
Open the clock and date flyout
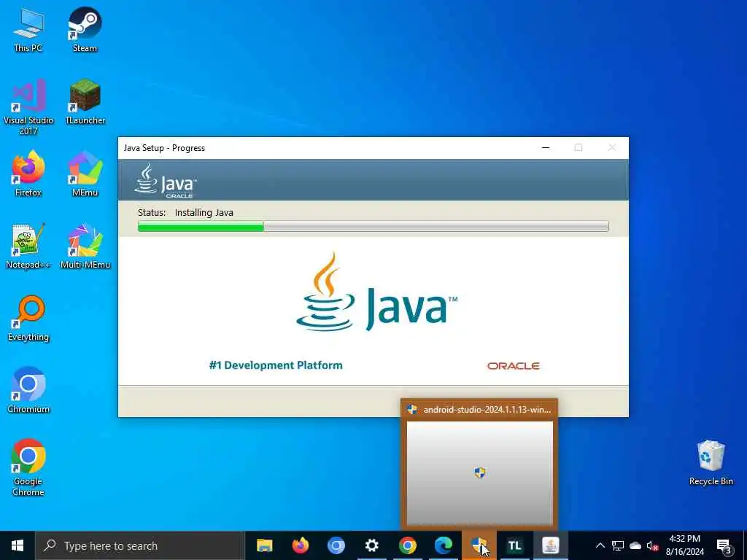pos(684,545)
